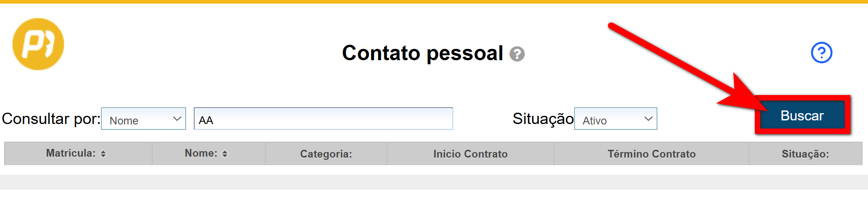Click the Término Contrato column header
The image size is (868, 210).
click(652, 154)
